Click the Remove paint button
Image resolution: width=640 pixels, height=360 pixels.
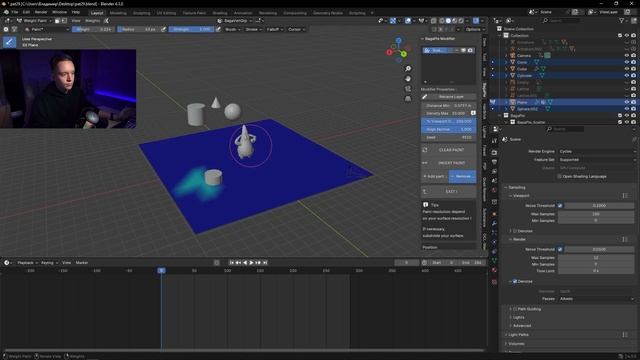pyautogui.click(x=462, y=176)
